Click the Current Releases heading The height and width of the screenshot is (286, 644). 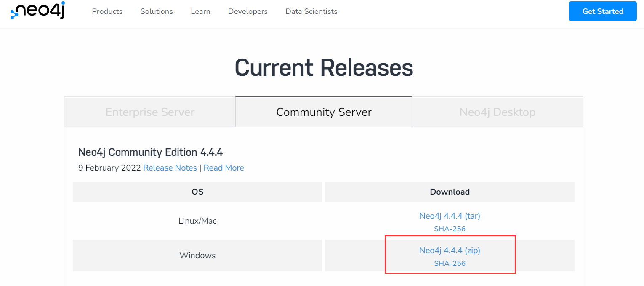tap(324, 67)
